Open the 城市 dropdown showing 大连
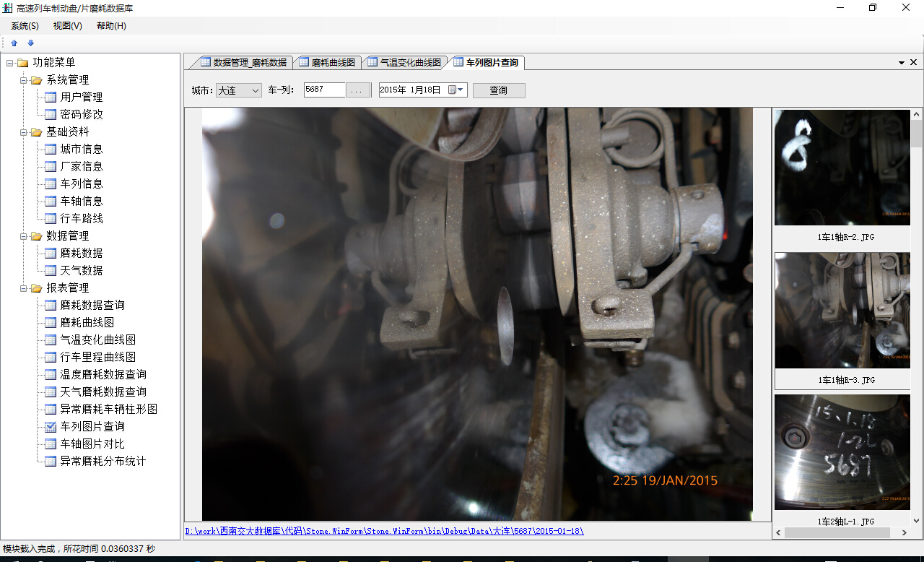The image size is (924, 562). point(239,90)
